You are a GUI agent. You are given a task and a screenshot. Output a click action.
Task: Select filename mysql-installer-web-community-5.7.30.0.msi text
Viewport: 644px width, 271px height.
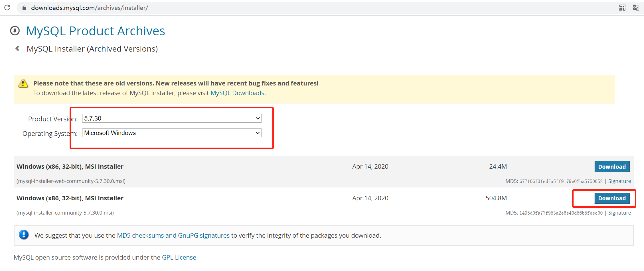[x=71, y=181]
